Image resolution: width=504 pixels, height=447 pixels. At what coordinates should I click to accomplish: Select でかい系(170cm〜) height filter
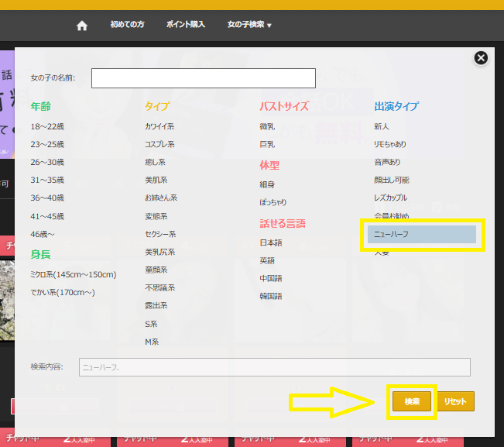(63, 292)
